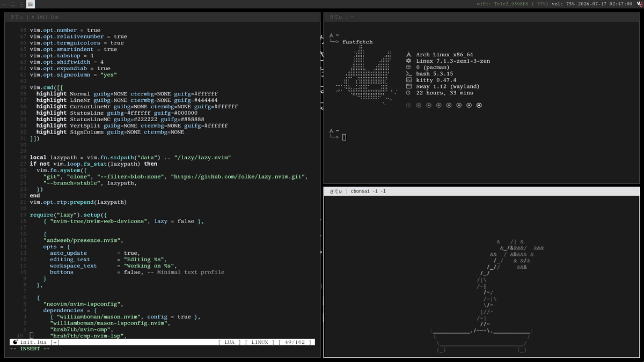Viewport: 644px width, 362px height.
Task: Click the highlight SignColumn line
Action: pyautogui.click(x=110, y=132)
